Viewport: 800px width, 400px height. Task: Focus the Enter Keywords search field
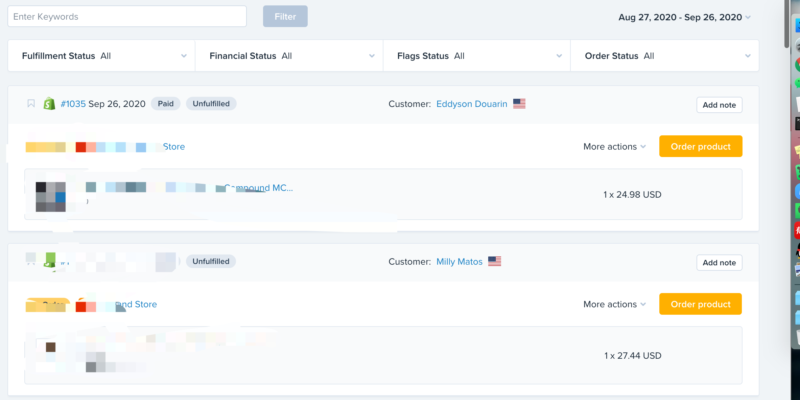[x=126, y=17]
